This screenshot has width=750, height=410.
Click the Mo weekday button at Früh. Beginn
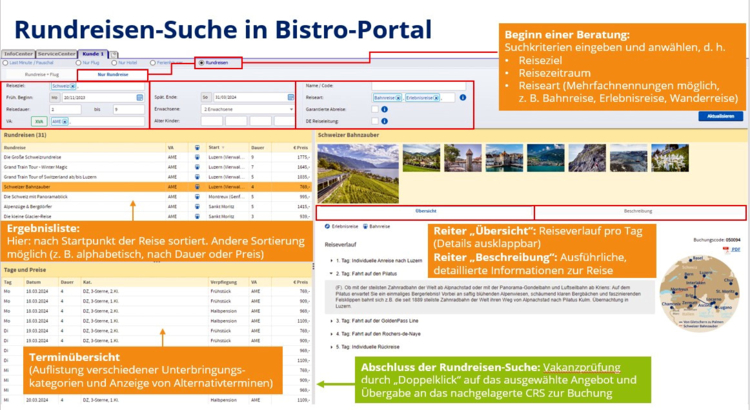(x=55, y=97)
